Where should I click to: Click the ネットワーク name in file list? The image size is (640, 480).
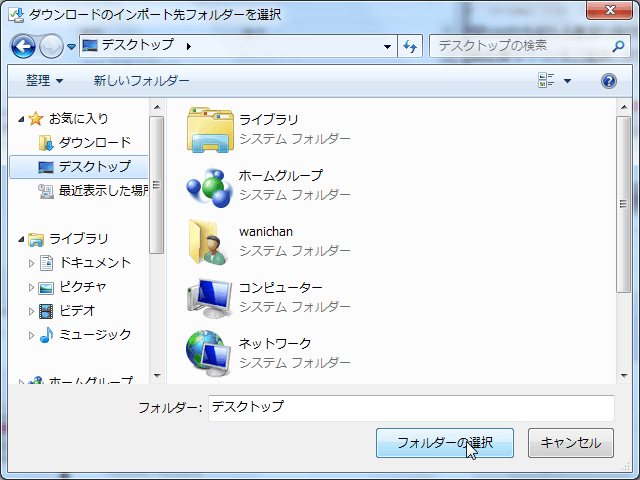[x=275, y=343]
